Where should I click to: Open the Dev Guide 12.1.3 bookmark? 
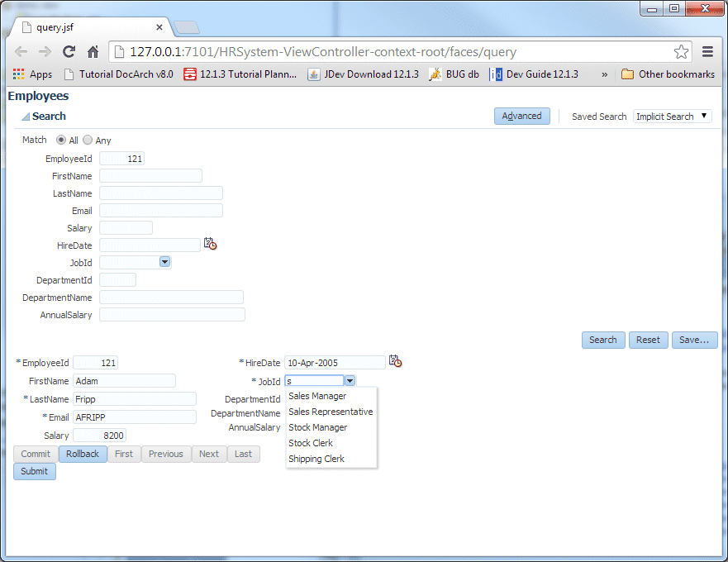(534, 74)
